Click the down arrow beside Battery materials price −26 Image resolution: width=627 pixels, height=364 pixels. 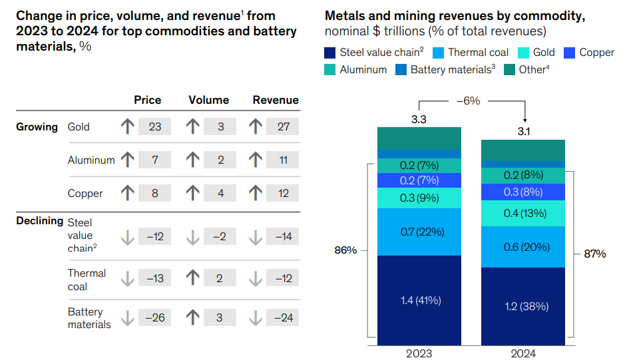128,317
